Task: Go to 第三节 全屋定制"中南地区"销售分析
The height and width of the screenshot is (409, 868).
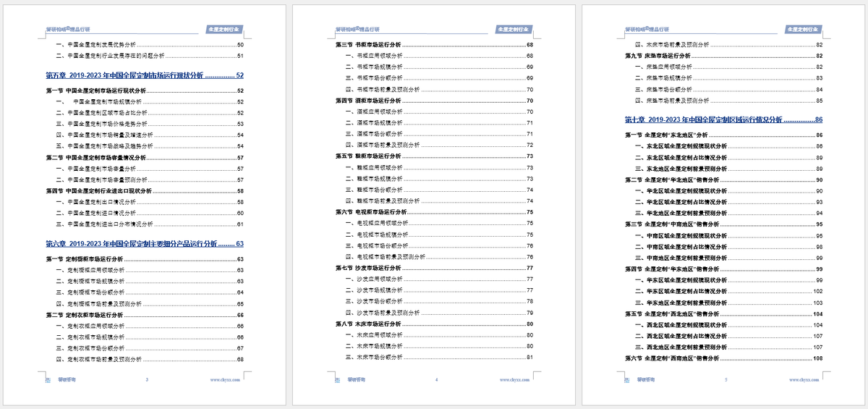Action: pyautogui.click(x=723, y=224)
